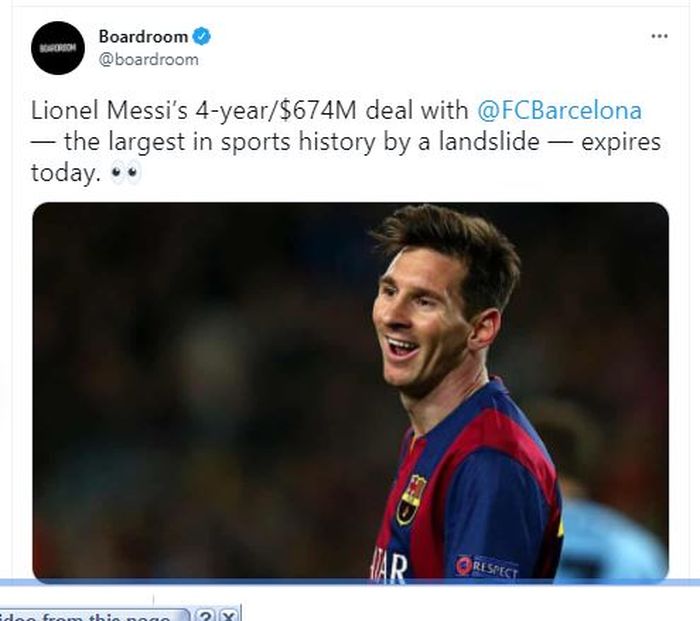Image resolution: width=700 pixels, height=621 pixels.
Task: Click the question mark help button
Action: tap(205, 615)
